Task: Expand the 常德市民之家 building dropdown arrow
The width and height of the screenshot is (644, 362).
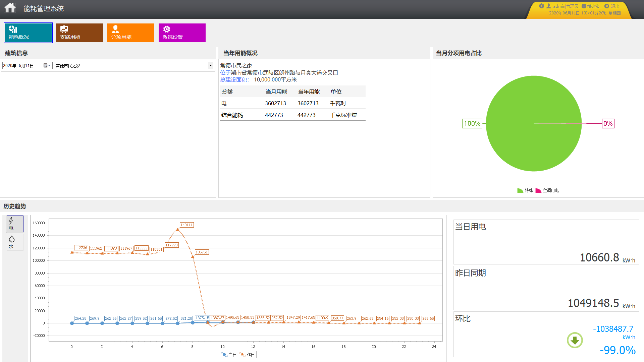Action: coord(211,65)
